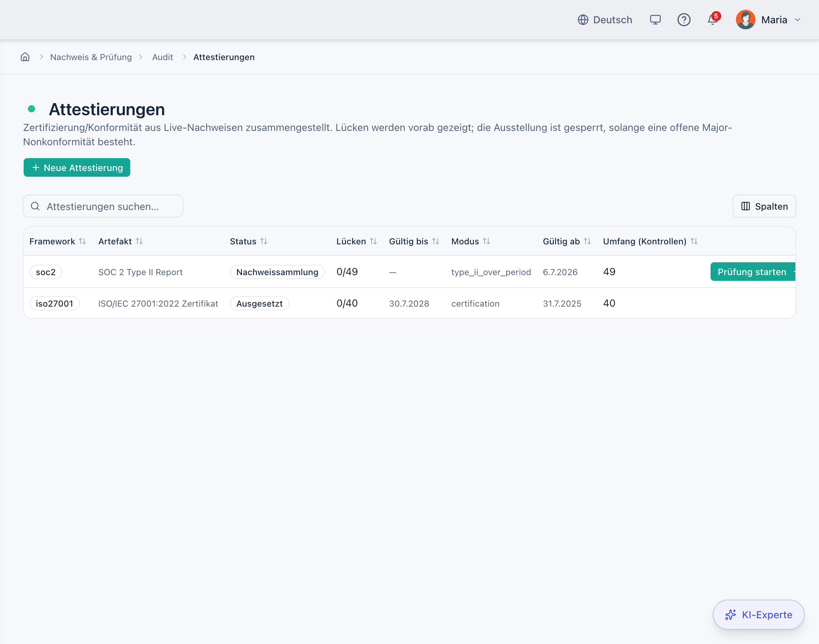Image resolution: width=819 pixels, height=644 pixels.
Task: Click the Spalten columns button
Action: pyautogui.click(x=764, y=206)
